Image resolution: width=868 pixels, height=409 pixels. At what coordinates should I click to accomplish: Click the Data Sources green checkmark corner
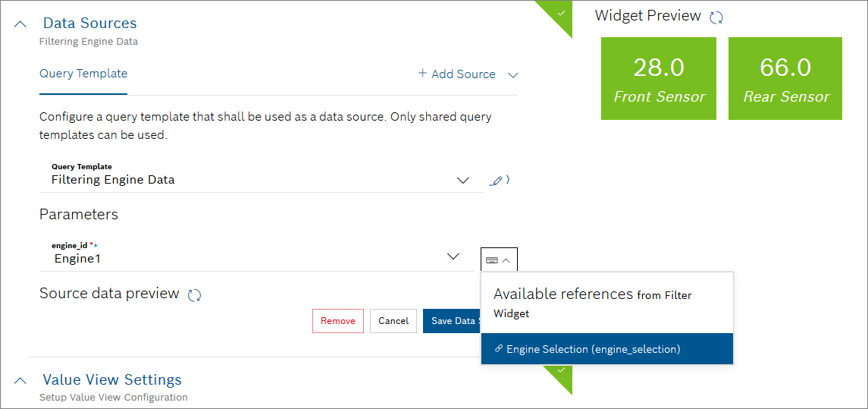tap(560, 13)
